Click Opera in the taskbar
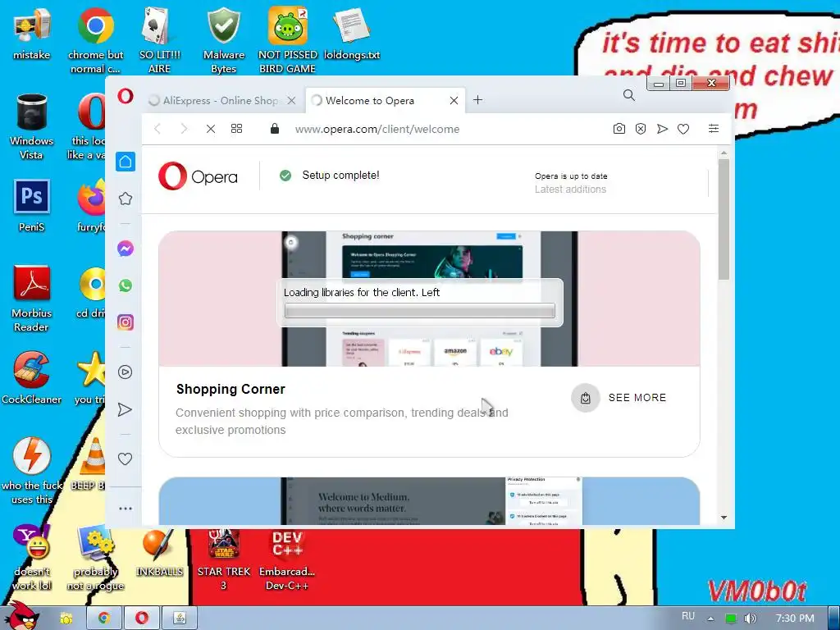 pyautogui.click(x=142, y=619)
